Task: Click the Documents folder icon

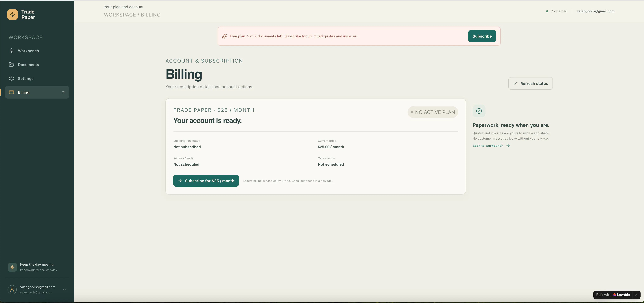Action: [x=11, y=64]
